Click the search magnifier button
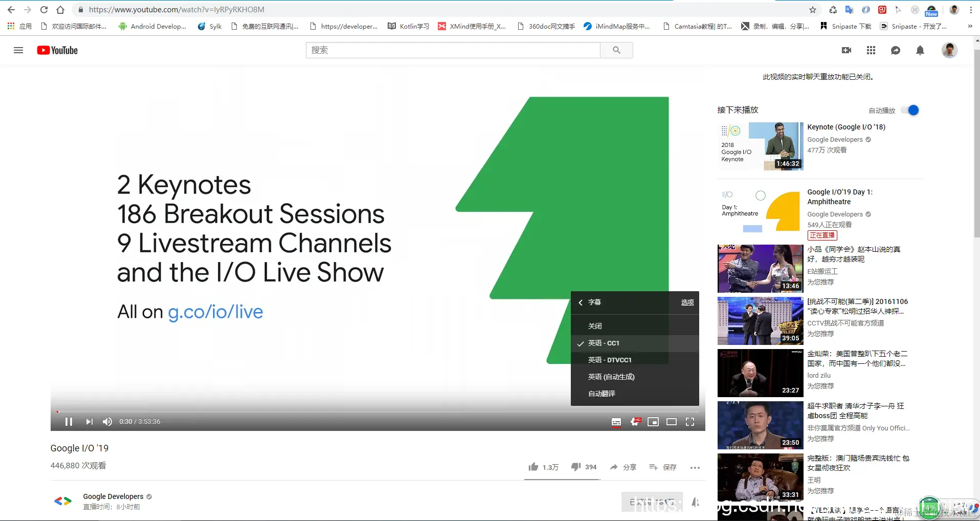 coord(616,50)
